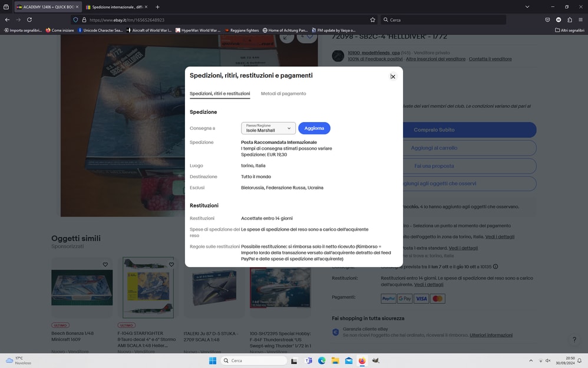Viewport: 588px width, 368px height.
Task: Open the Beech Bonanza 1/48 Minicraft thumbnail
Action: [x=82, y=287]
